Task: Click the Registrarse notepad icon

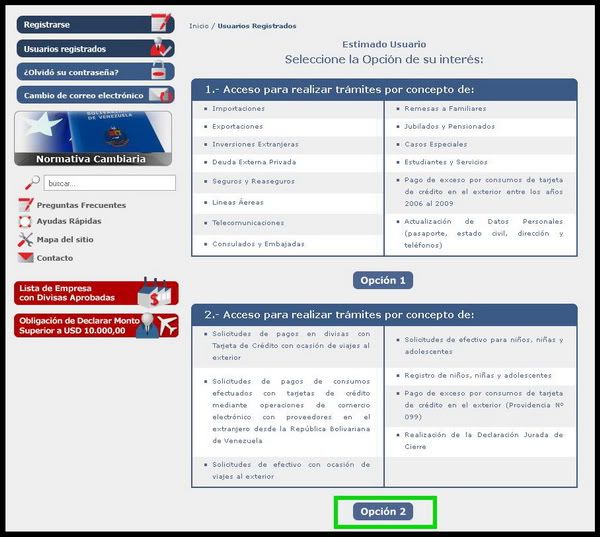Action: pyautogui.click(x=161, y=22)
